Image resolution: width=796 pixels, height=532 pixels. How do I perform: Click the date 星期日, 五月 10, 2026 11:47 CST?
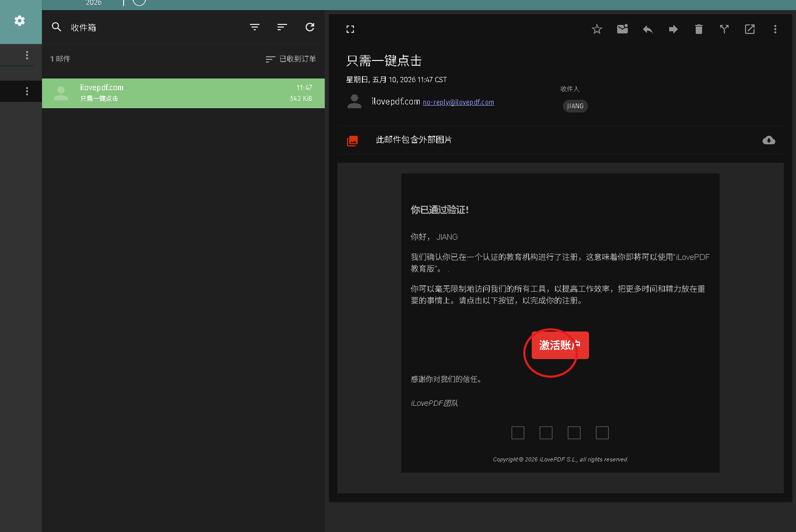[x=396, y=80]
